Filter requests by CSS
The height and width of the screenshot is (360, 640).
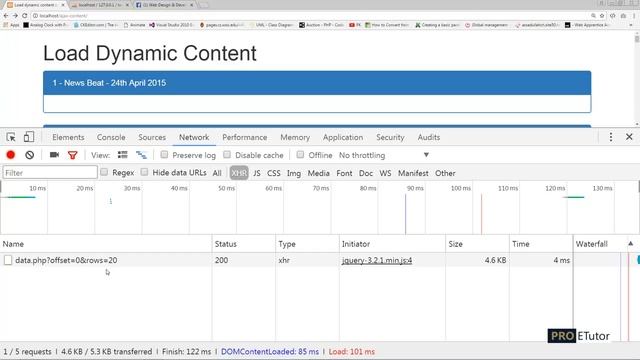pos(273,173)
